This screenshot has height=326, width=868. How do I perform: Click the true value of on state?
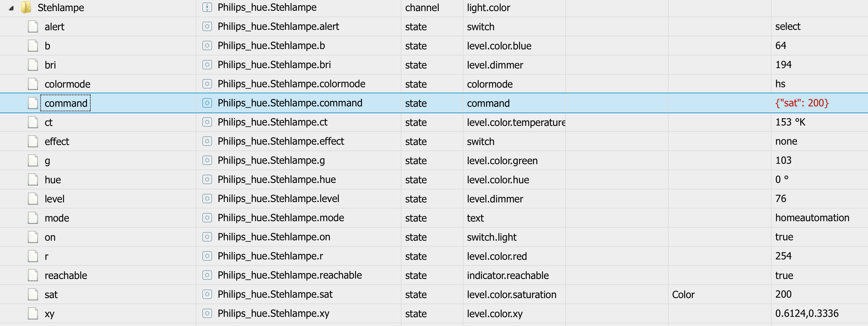[x=784, y=237]
